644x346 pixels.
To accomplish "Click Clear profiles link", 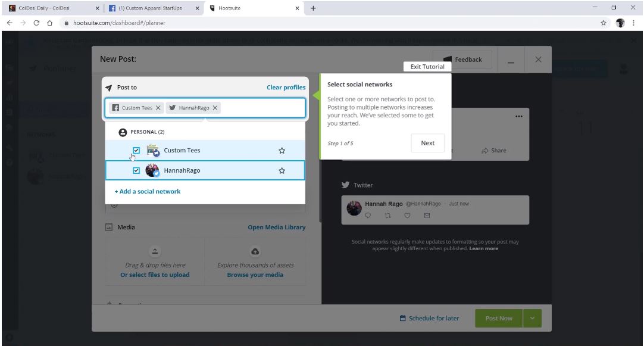I will pyautogui.click(x=286, y=87).
